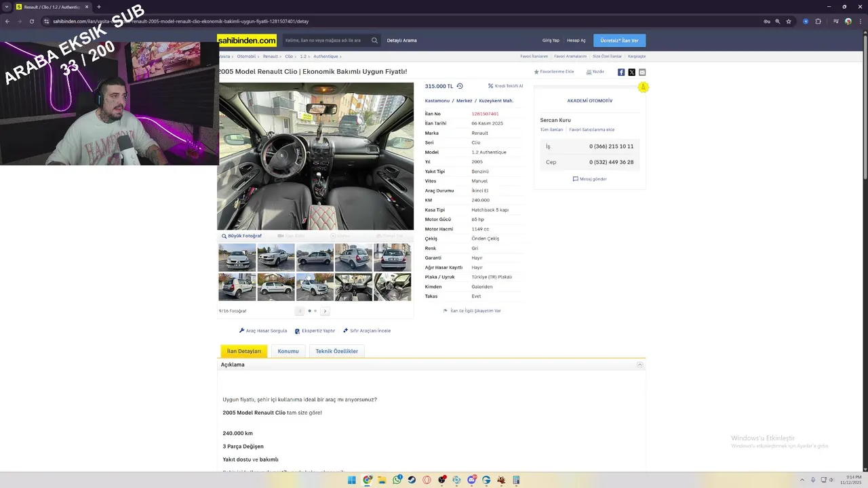Select first thumbnail showing car front
The image size is (868, 488).
237,258
